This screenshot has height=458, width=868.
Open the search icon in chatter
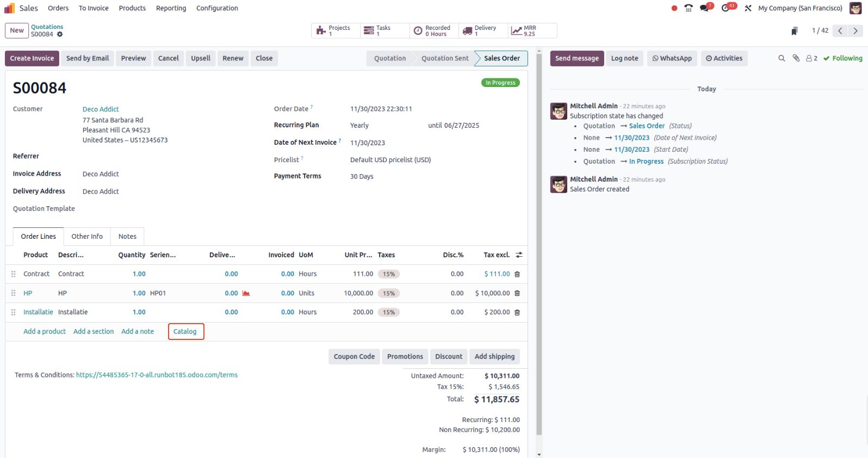point(782,58)
